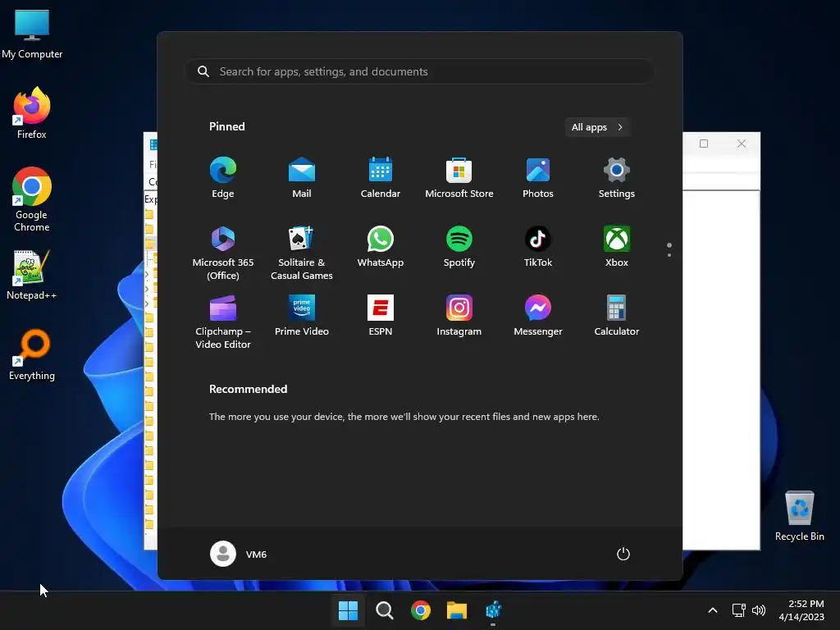Viewport: 840px width, 630px height.
Task: Open the network status tray icon
Action: [x=739, y=610]
